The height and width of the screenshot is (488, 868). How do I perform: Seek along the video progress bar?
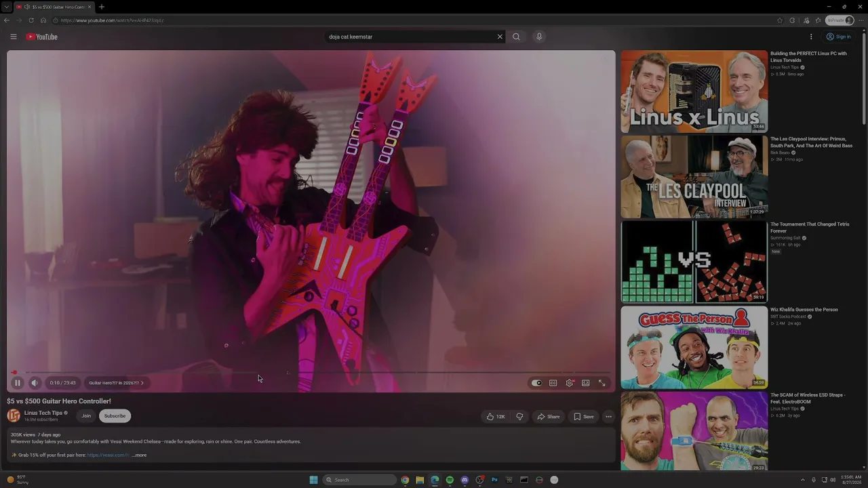click(x=311, y=372)
